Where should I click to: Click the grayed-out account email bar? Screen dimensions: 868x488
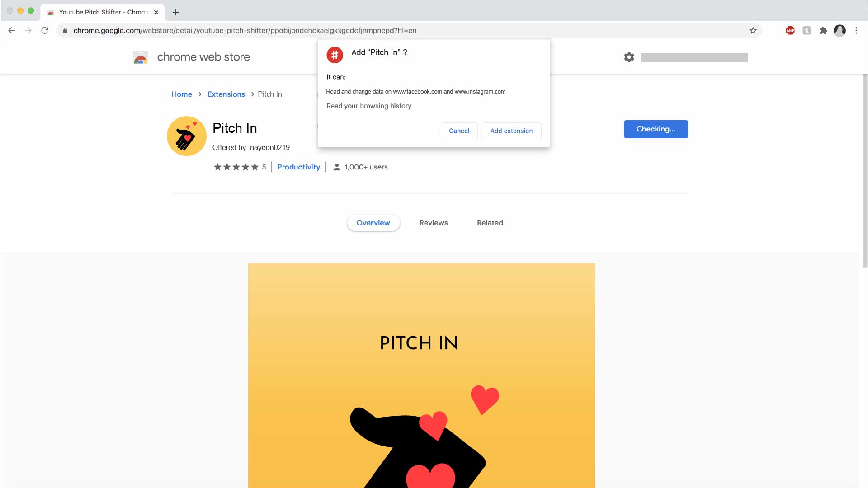point(694,57)
